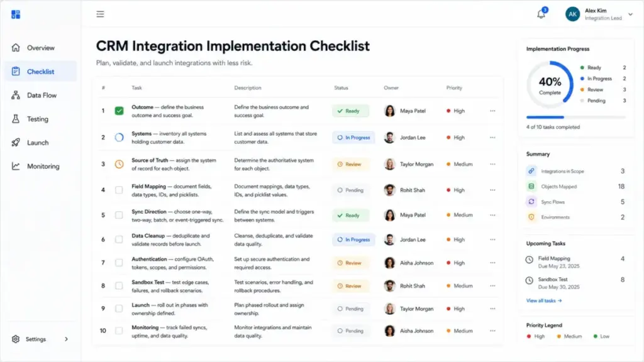Click the orange Medium dot in Priority Legend
The image size is (644, 362).
pyautogui.click(x=558, y=336)
